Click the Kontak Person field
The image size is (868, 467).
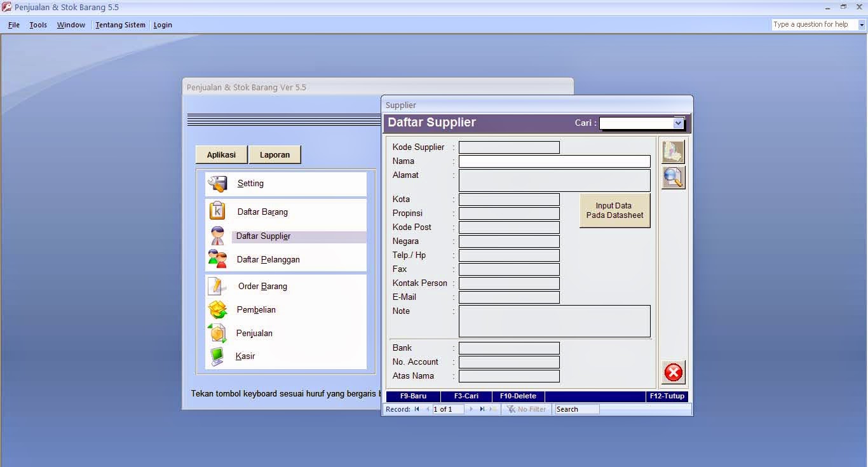(509, 283)
